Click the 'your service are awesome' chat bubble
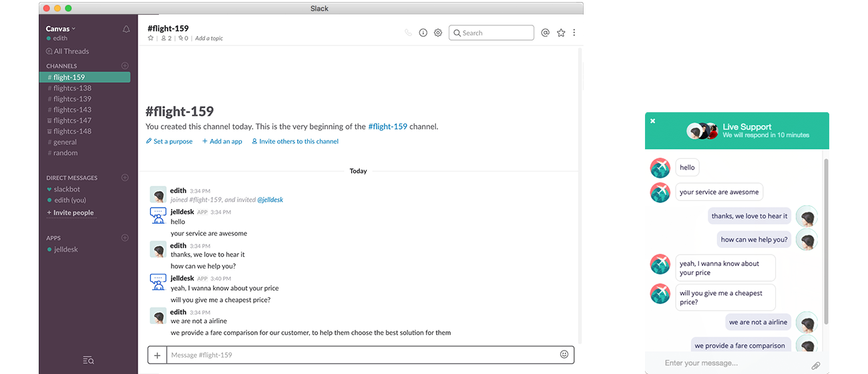 click(x=719, y=192)
